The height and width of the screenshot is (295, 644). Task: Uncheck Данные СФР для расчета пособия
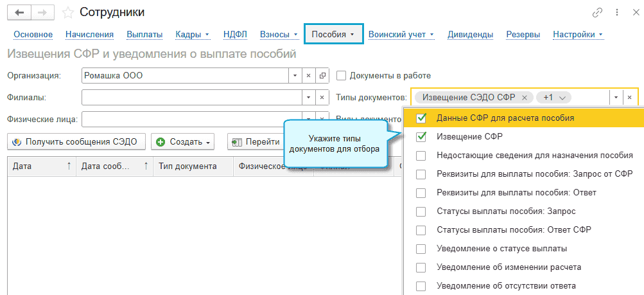[421, 118]
